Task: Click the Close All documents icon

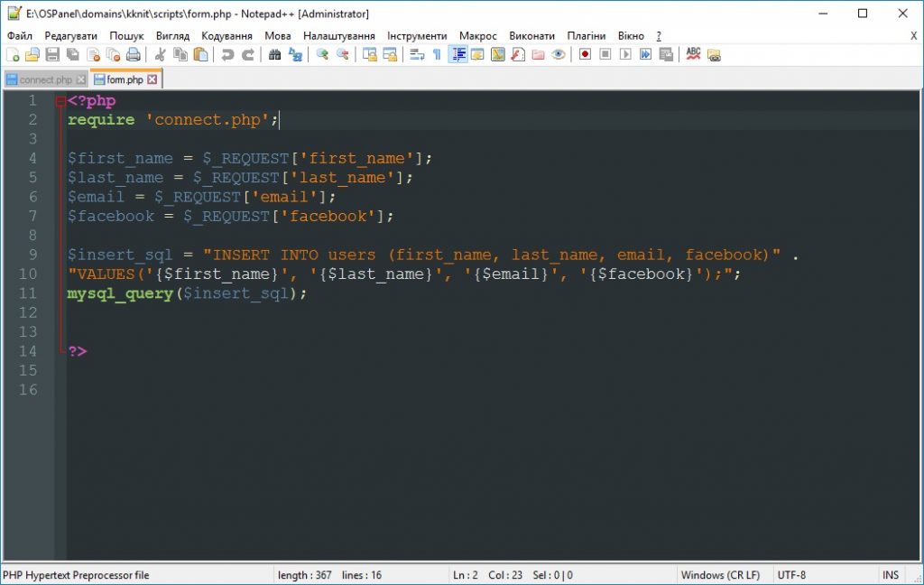Action: (113, 55)
